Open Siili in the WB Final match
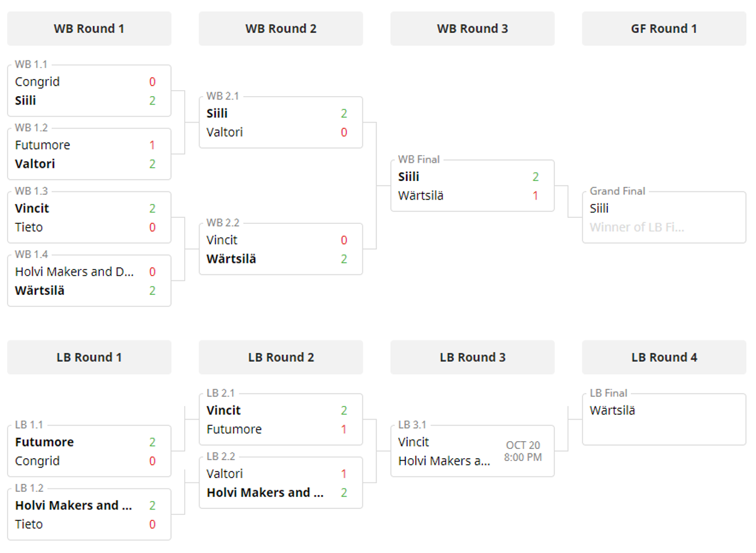 [x=409, y=176]
